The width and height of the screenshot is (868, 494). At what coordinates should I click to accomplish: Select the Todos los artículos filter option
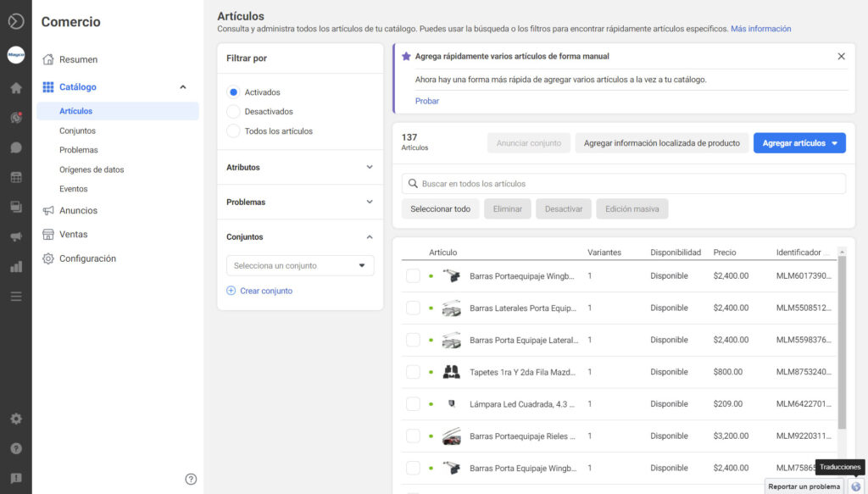tap(233, 131)
